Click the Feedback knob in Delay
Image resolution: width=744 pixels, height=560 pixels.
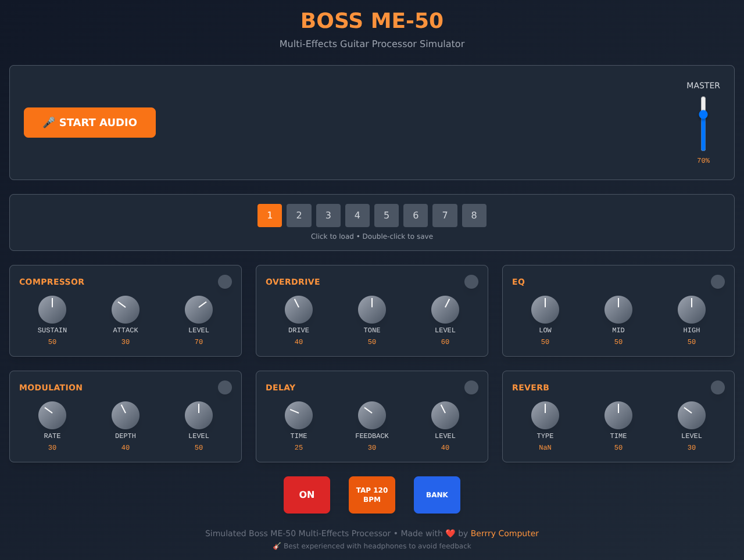tap(372, 415)
